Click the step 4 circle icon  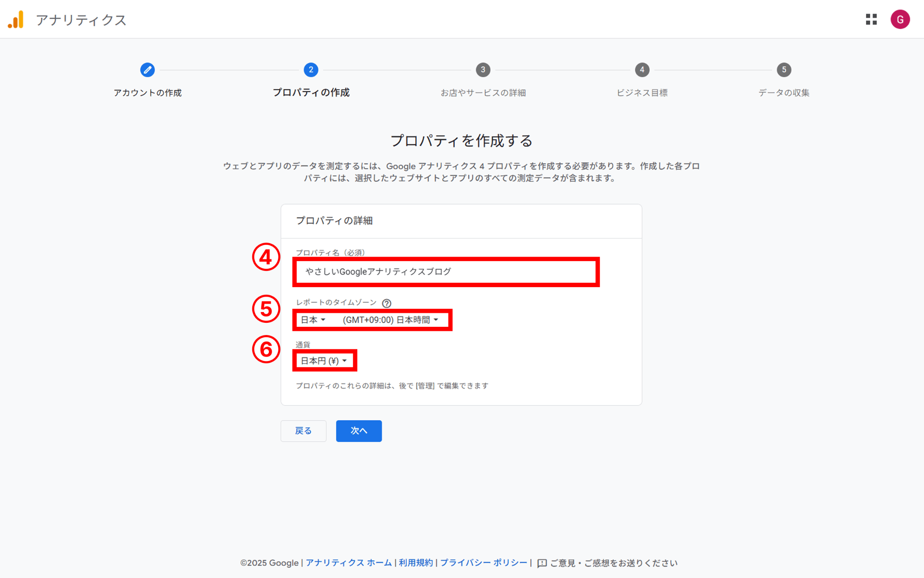click(642, 70)
